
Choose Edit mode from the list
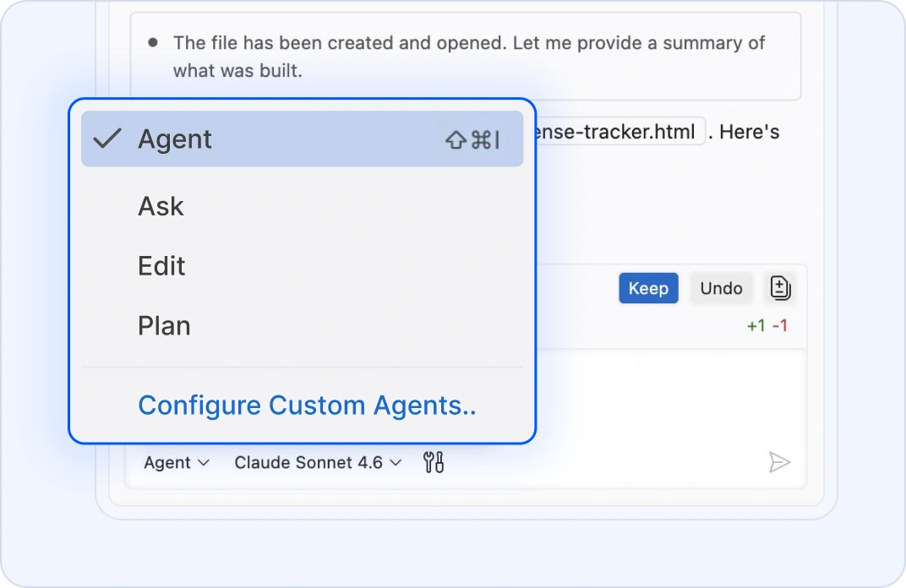click(161, 266)
